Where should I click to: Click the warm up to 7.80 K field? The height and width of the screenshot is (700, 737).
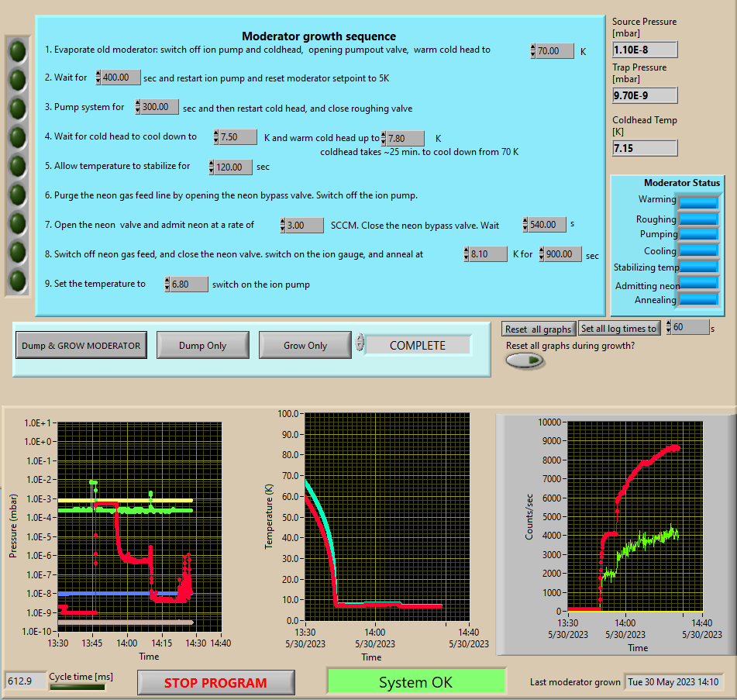pyautogui.click(x=405, y=138)
